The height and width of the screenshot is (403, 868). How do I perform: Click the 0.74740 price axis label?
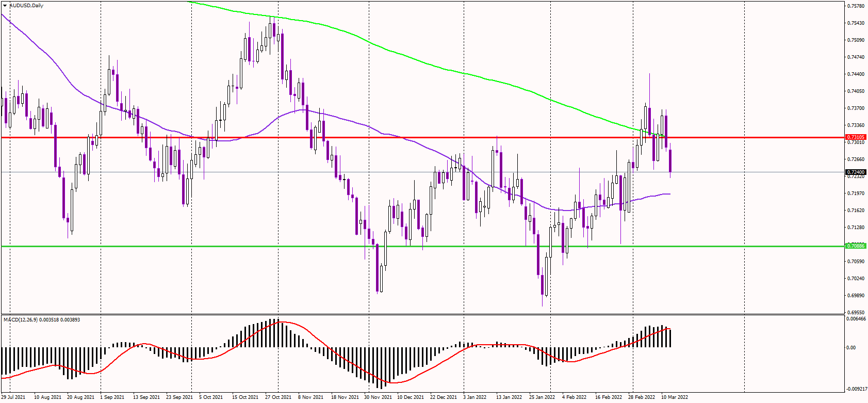click(856, 57)
